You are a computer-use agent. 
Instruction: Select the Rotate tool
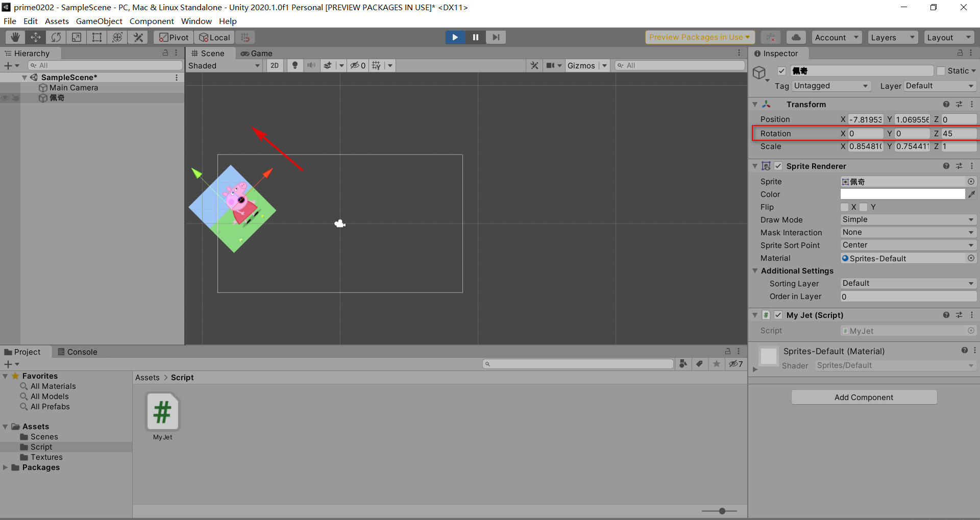[56, 37]
